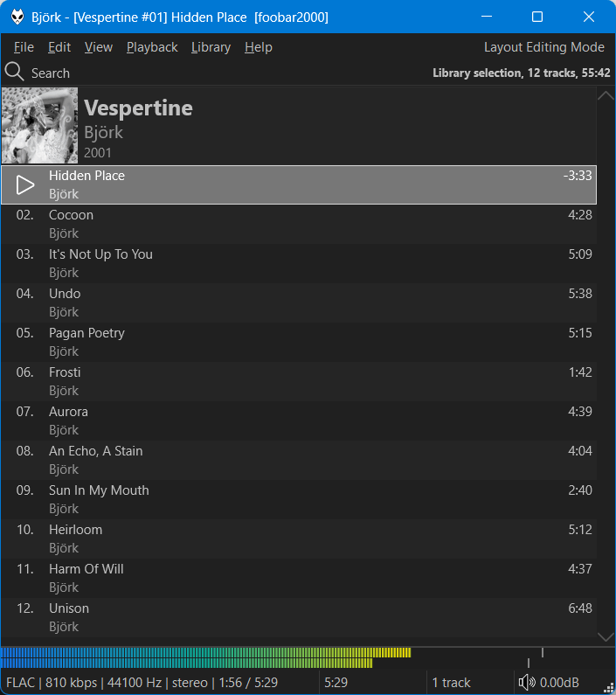Toggle Layout Editing Mode
The height and width of the screenshot is (695, 616).
pyautogui.click(x=543, y=47)
